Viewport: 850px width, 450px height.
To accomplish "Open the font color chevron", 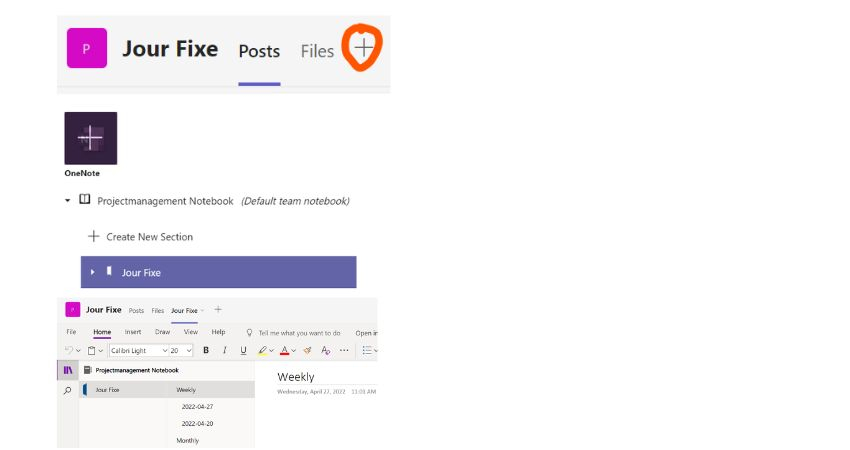I will coord(293,351).
